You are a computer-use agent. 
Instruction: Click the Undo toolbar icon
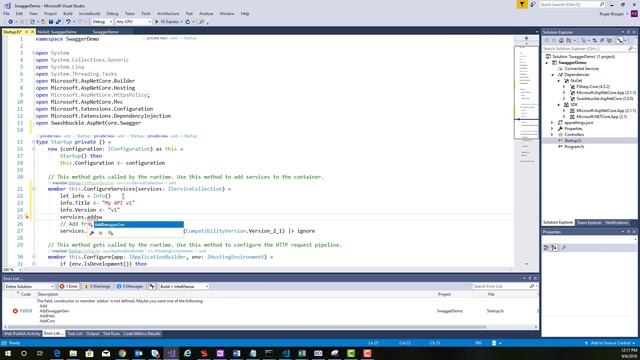click(x=68, y=22)
